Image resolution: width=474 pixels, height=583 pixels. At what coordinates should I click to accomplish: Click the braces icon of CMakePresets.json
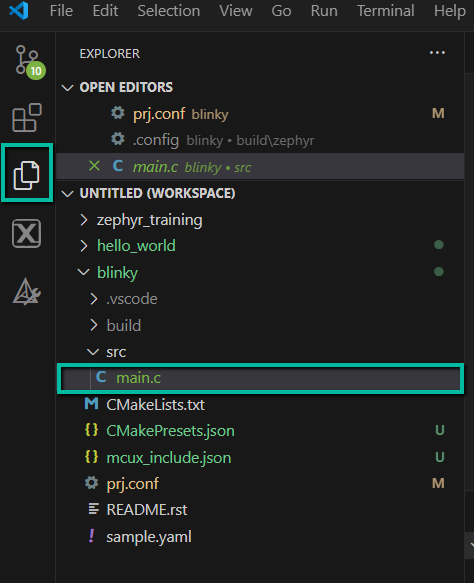tap(91, 430)
